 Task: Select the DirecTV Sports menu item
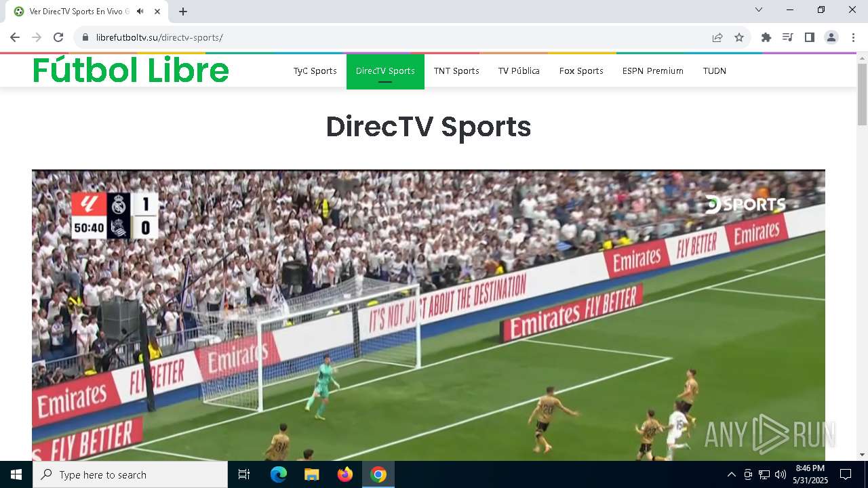(385, 71)
